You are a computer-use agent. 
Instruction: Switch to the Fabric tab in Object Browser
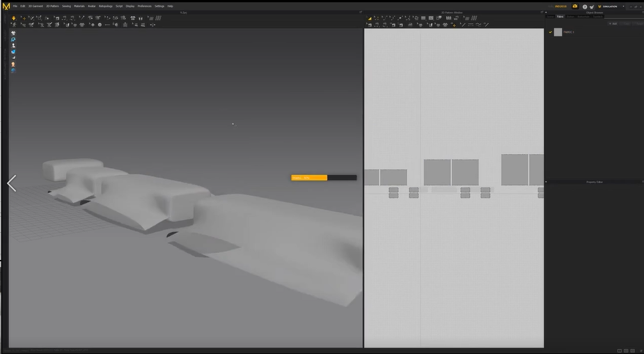pos(560,17)
